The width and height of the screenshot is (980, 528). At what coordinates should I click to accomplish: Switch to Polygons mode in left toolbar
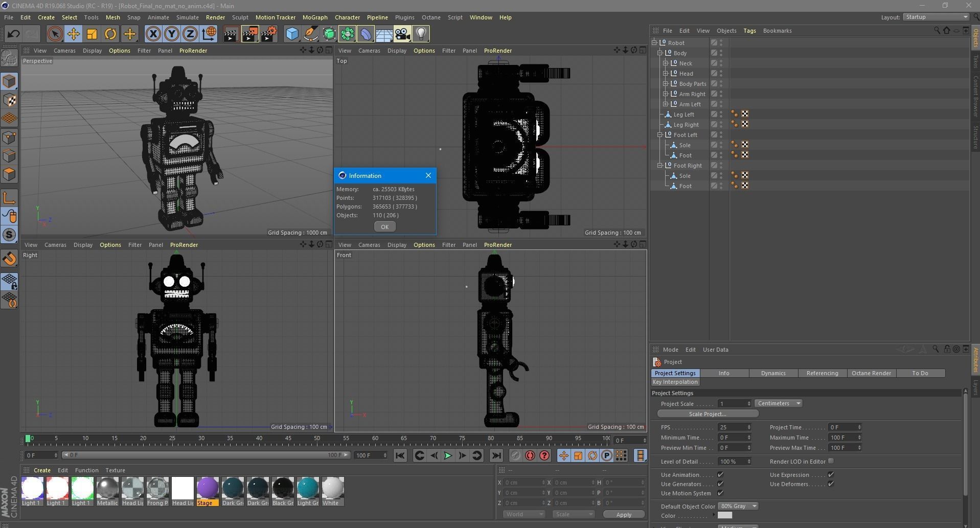[9, 174]
